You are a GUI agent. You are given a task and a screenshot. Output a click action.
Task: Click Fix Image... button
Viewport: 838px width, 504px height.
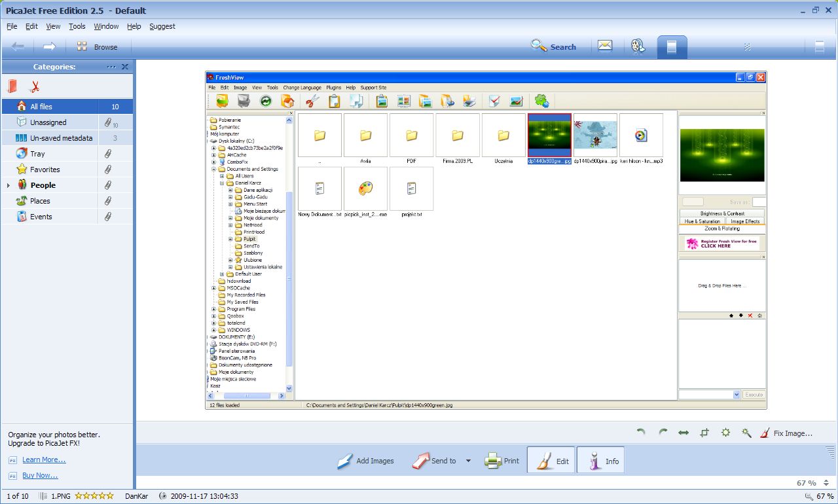[x=787, y=433]
